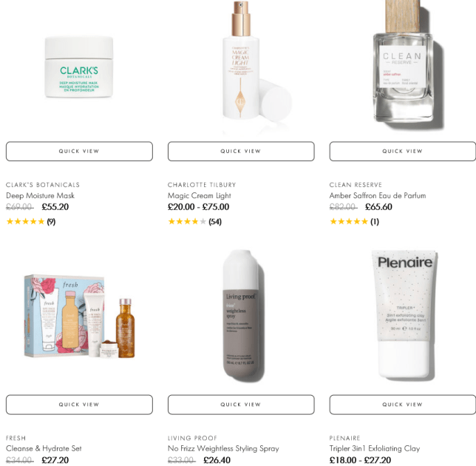Screen dimensions: 476x466
Task: Click the Fresh gift set product image
Action: [x=80, y=317]
